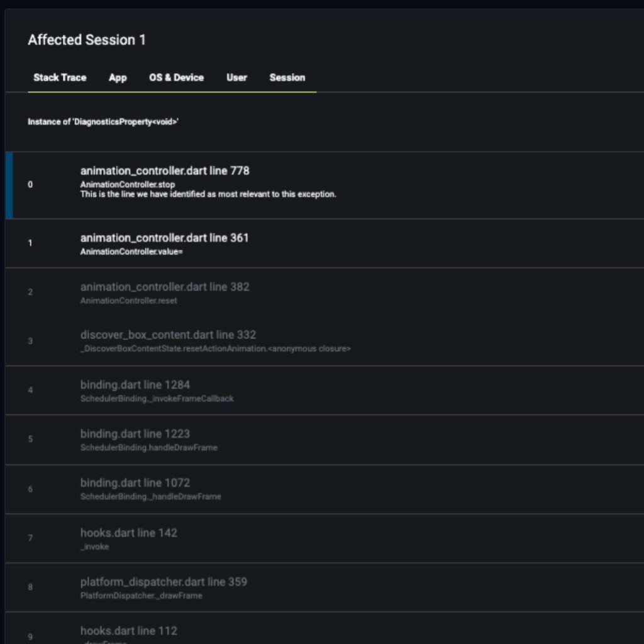Open the OS & Device tab
Screen dimensions: 644x644
point(175,77)
